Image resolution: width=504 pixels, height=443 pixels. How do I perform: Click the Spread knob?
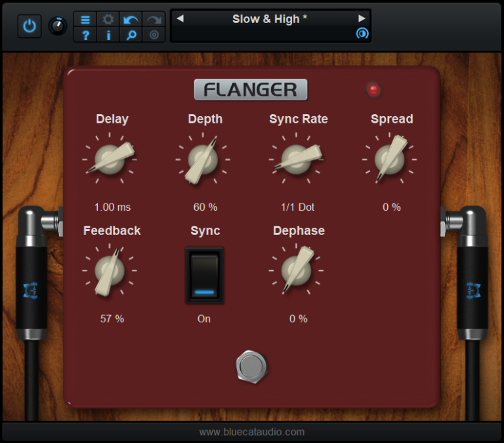390,159
